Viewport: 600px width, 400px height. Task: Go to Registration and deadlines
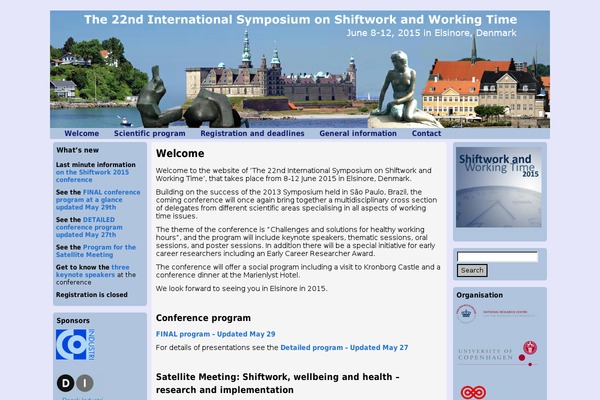click(x=252, y=133)
